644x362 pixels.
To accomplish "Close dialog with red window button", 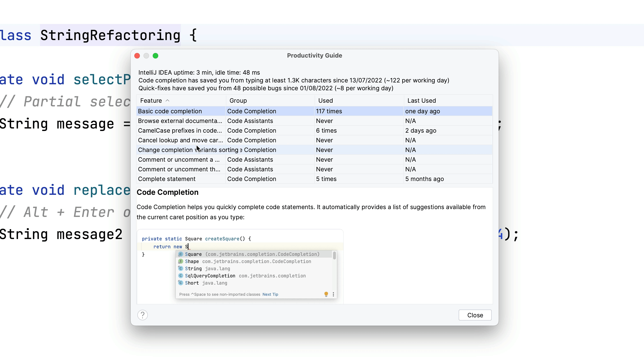I will pyautogui.click(x=137, y=55).
